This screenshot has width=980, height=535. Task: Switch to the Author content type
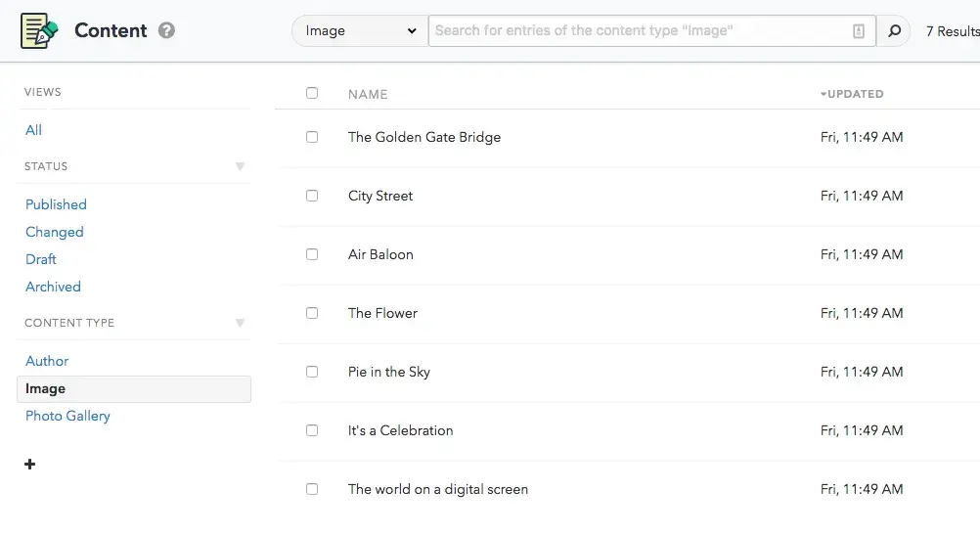pyautogui.click(x=47, y=361)
